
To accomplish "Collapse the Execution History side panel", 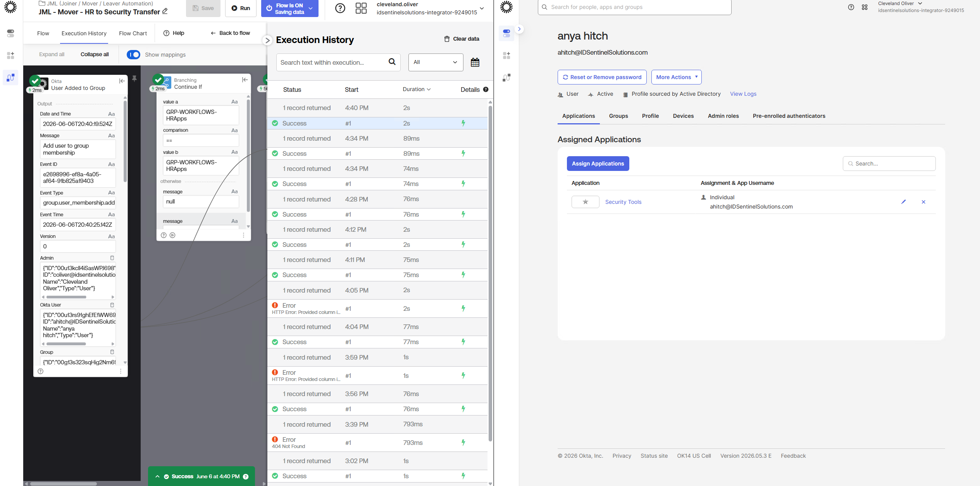I will [267, 40].
